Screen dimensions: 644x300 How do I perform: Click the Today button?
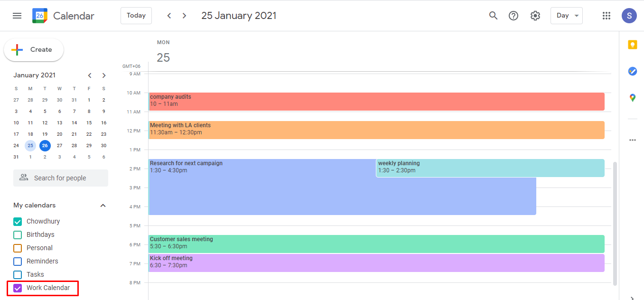pos(136,15)
